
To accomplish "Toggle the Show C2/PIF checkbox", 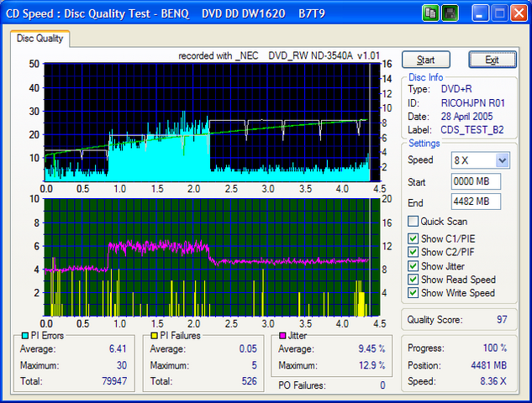I will click(413, 252).
